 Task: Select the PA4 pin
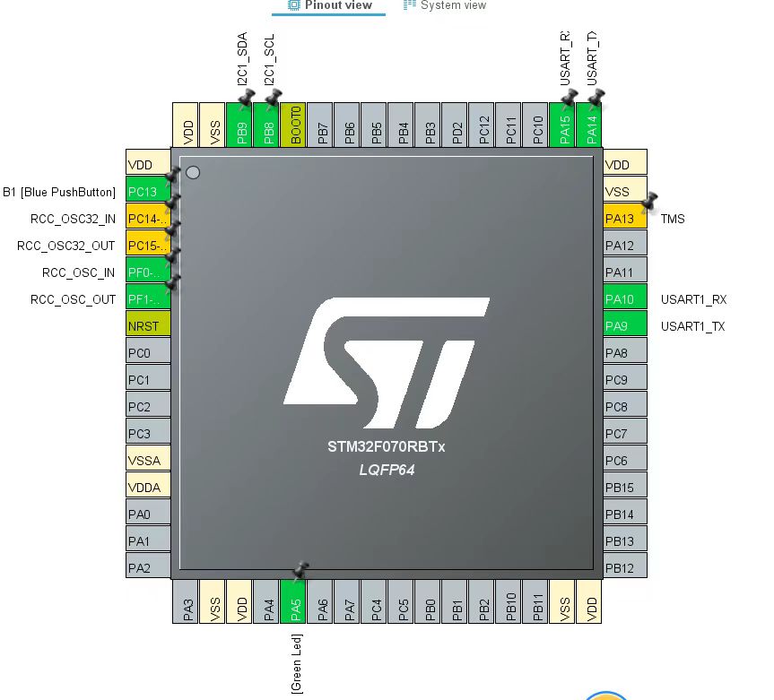266,601
